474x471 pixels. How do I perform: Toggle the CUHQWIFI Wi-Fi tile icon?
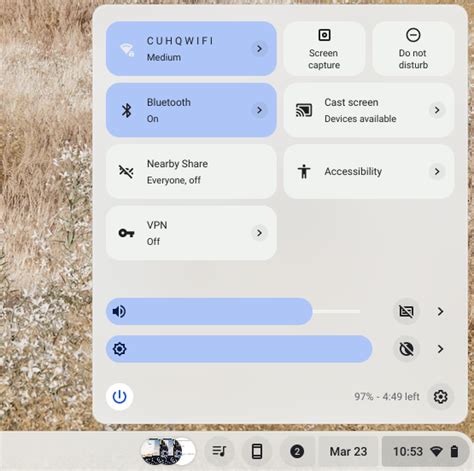point(127,49)
